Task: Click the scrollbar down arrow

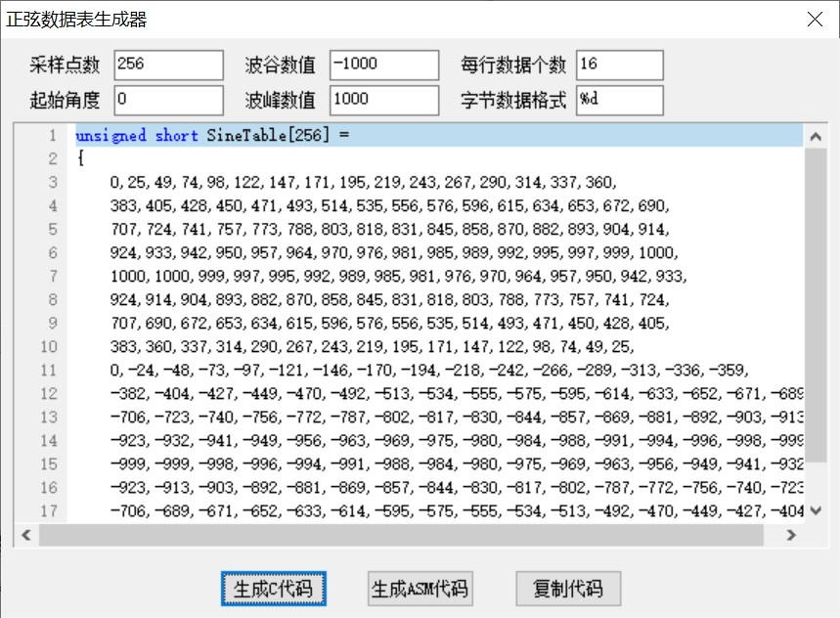Action: click(x=817, y=510)
